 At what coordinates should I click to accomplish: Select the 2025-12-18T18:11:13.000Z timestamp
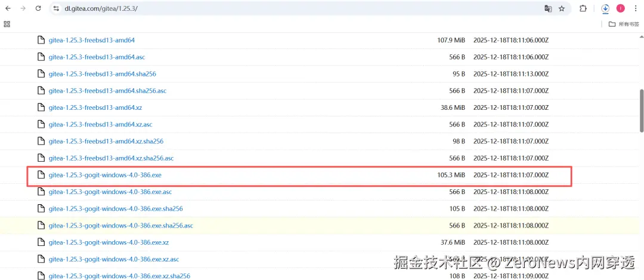[x=512, y=74]
